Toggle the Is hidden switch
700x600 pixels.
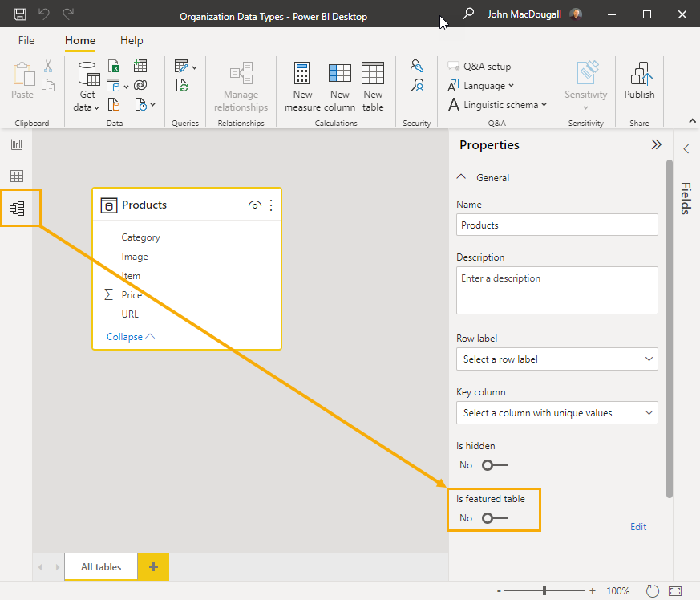[495, 465]
